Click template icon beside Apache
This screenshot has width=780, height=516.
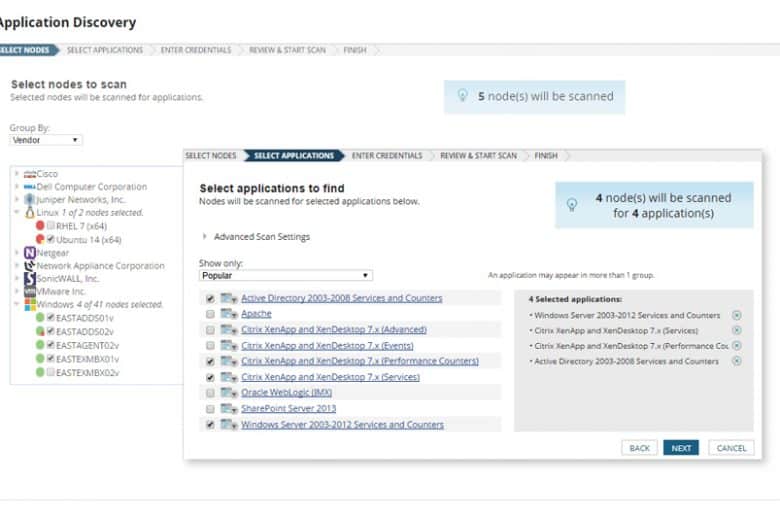click(229, 313)
